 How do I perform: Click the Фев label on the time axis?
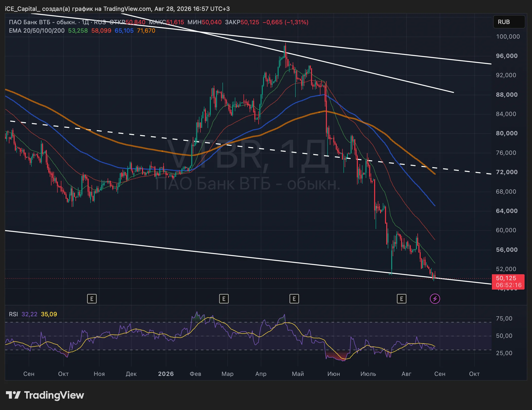point(195,374)
